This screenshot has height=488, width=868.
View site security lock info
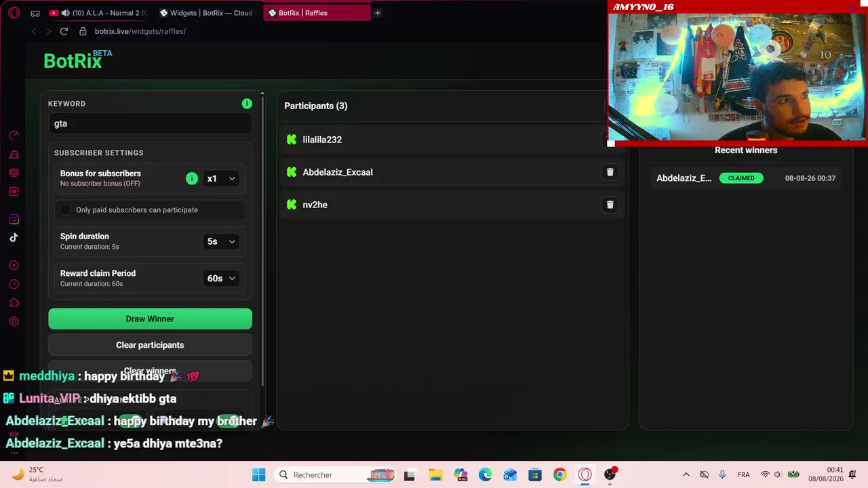pyautogui.click(x=83, y=31)
